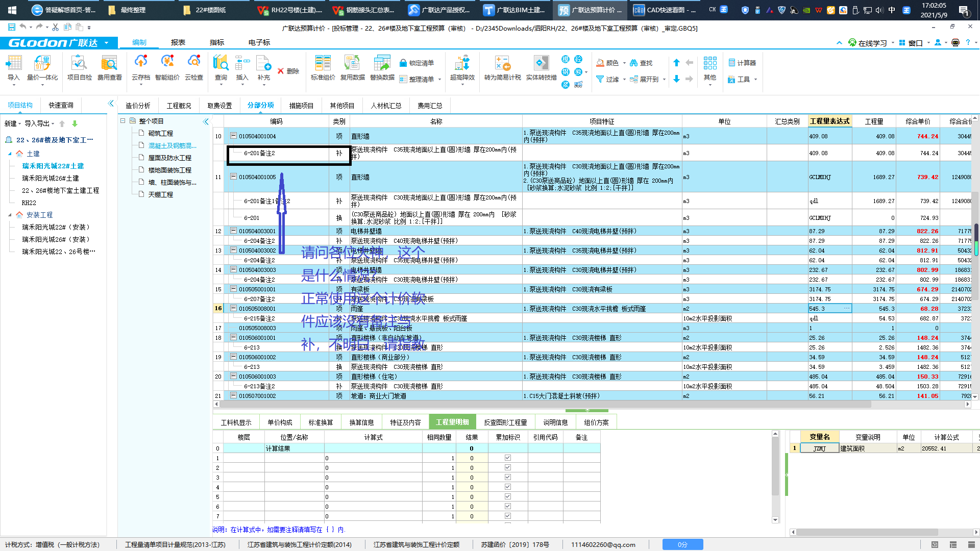
Task: Move row down with blue down arrow
Action: coord(676,79)
